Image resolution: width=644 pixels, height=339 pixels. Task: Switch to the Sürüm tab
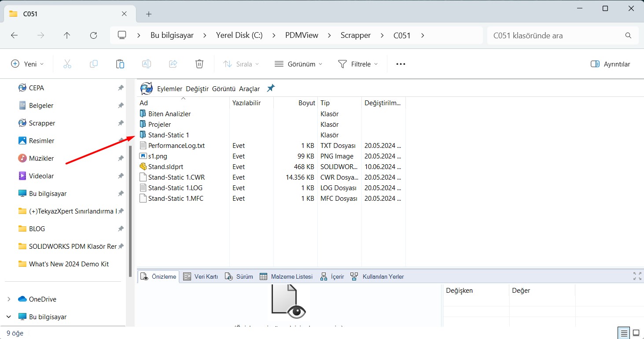point(239,276)
